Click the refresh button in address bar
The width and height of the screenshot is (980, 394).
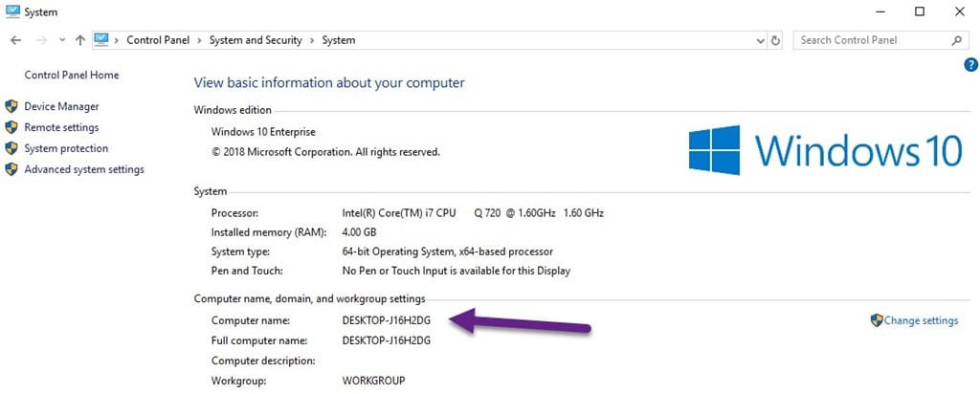click(776, 41)
